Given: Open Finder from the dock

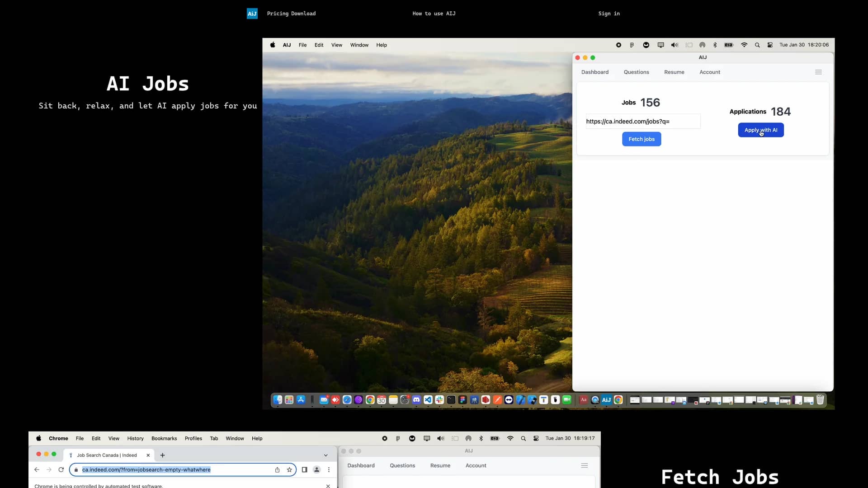Looking at the screenshot, I should coord(278,400).
